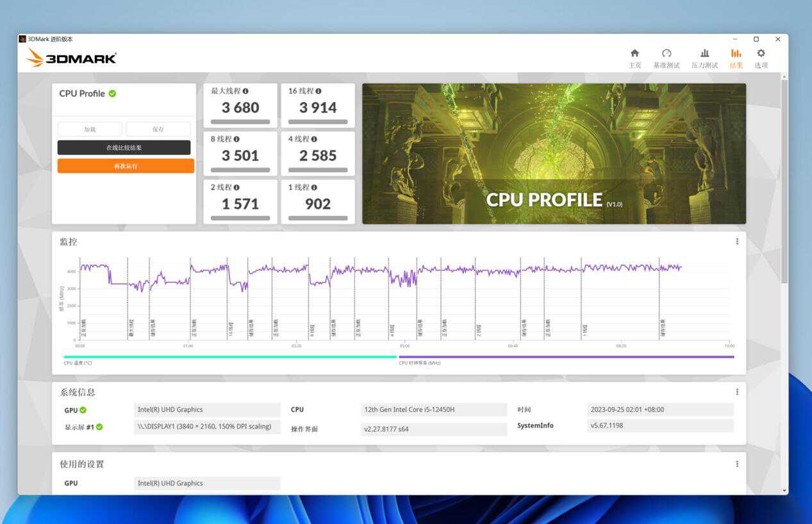
Task: Click the 使用的设置 panel heading
Action: click(x=82, y=464)
